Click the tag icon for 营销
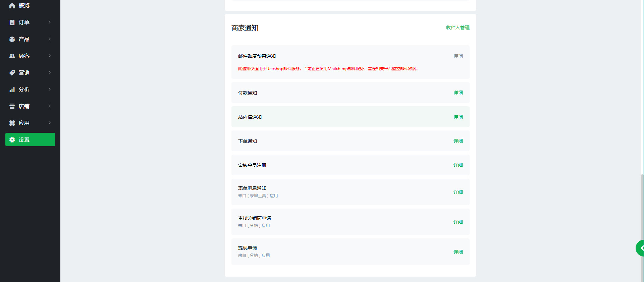 (12, 73)
